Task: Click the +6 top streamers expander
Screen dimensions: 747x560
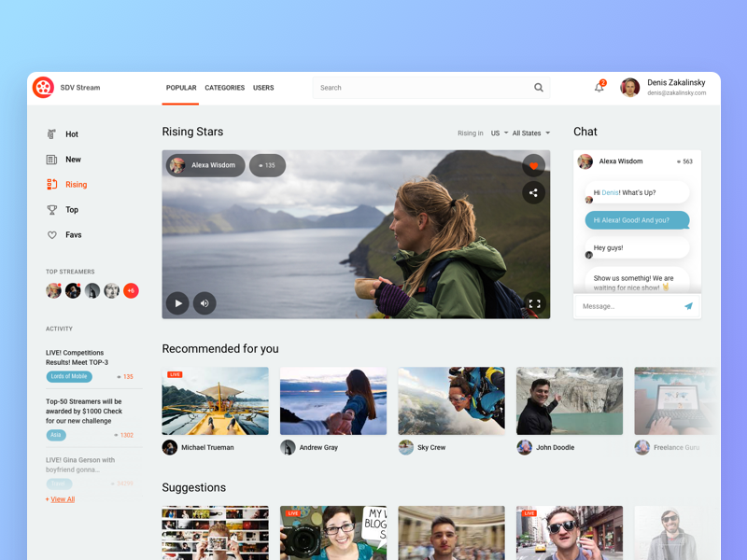Action: click(131, 290)
